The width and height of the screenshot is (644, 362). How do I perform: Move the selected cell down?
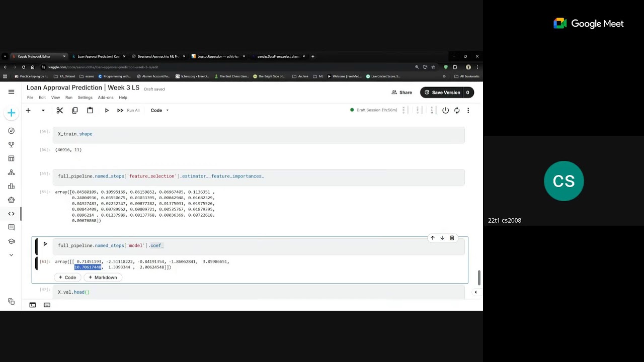tap(442, 238)
